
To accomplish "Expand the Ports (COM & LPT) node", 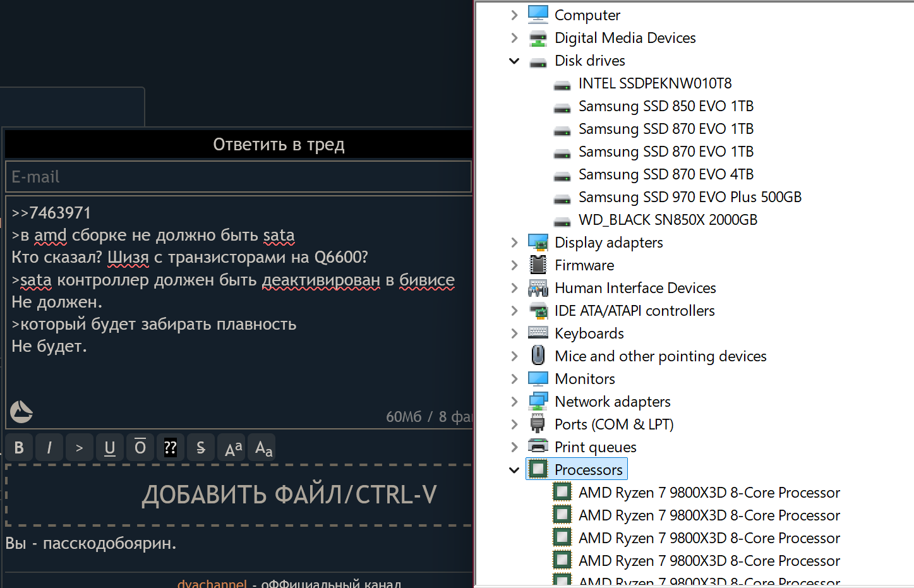I will [x=514, y=424].
